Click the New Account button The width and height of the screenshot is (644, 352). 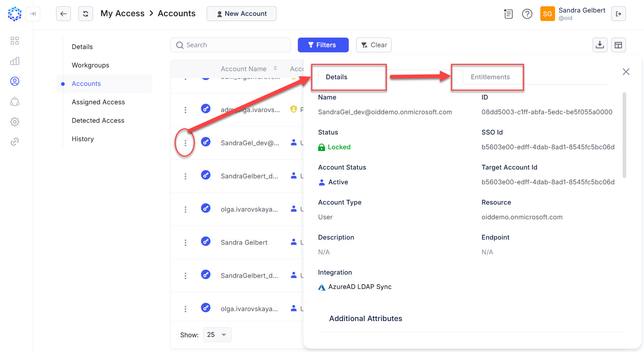pyautogui.click(x=241, y=14)
